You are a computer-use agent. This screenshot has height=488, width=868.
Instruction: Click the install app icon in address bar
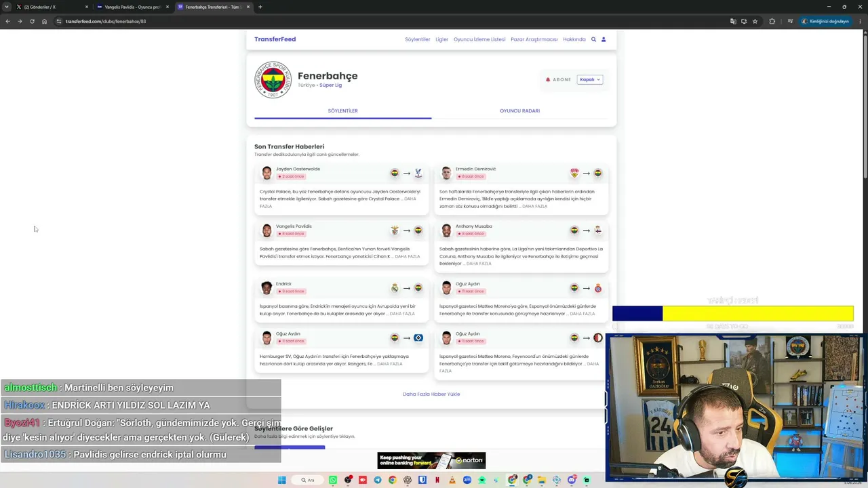744,21
